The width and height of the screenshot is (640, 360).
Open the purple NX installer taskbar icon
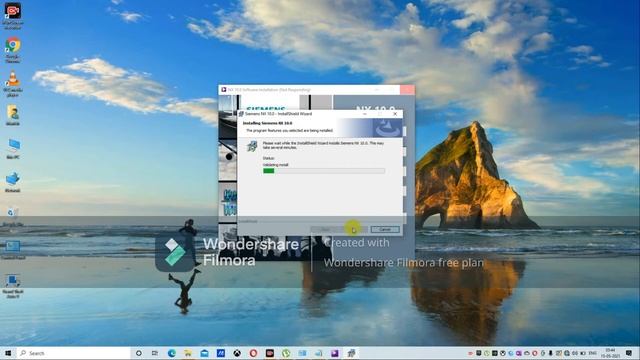(x=335, y=353)
